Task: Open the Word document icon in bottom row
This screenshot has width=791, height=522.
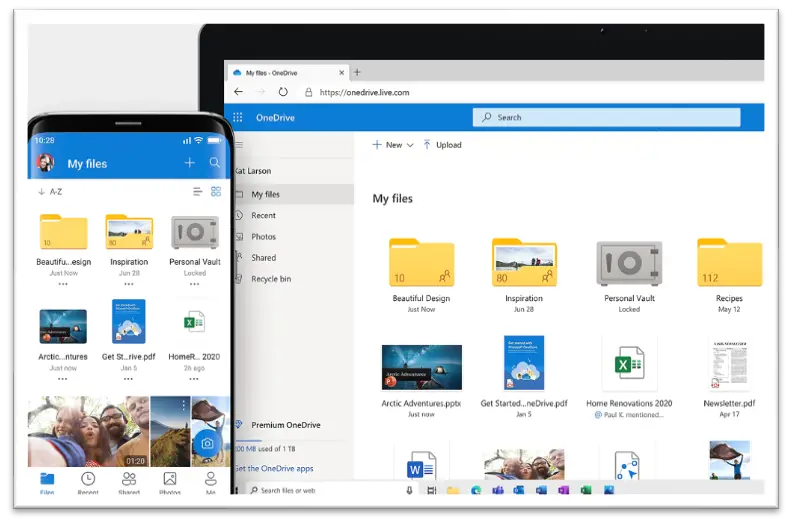Action: 421,465
